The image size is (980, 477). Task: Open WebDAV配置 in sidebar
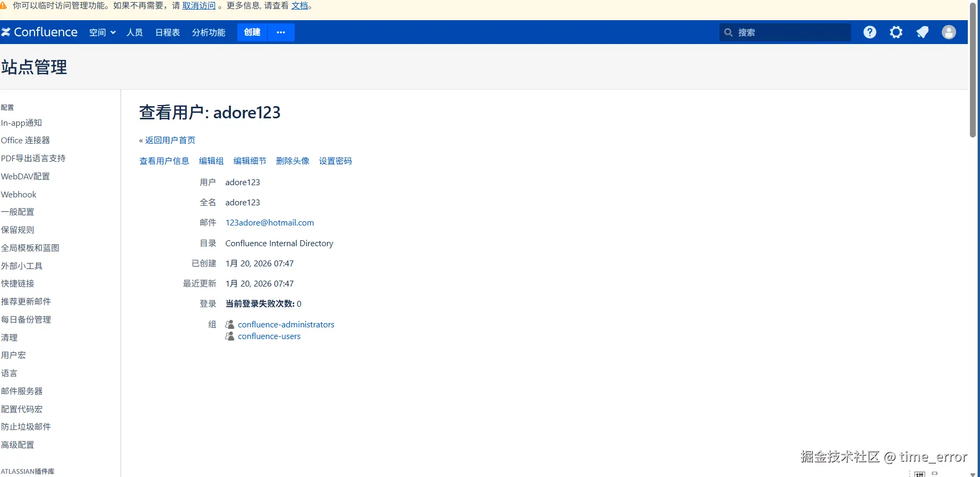[x=25, y=176]
